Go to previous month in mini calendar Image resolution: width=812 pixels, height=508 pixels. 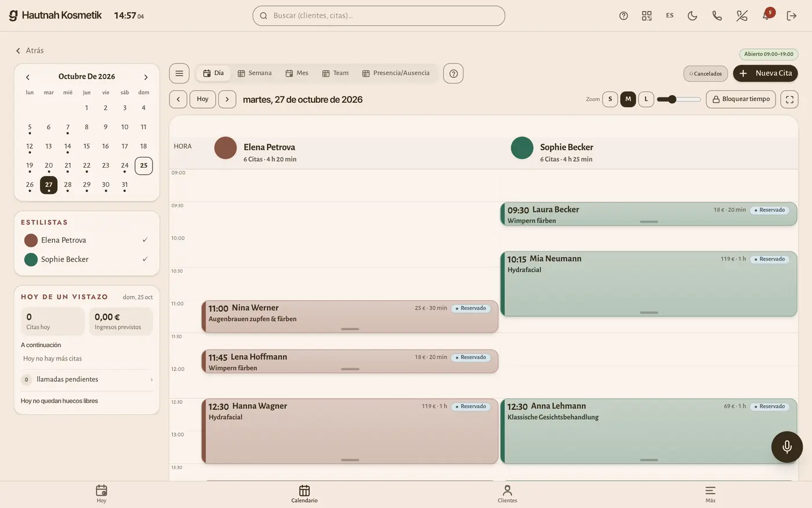27,77
